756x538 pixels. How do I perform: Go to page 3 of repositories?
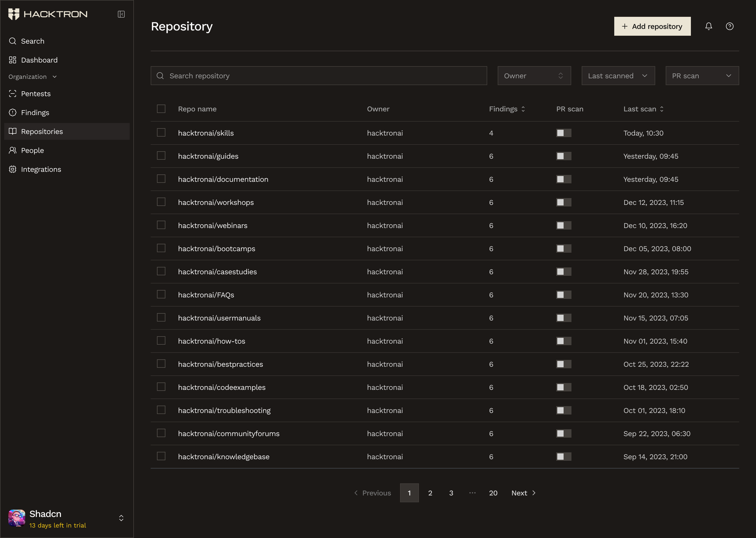tap(451, 493)
